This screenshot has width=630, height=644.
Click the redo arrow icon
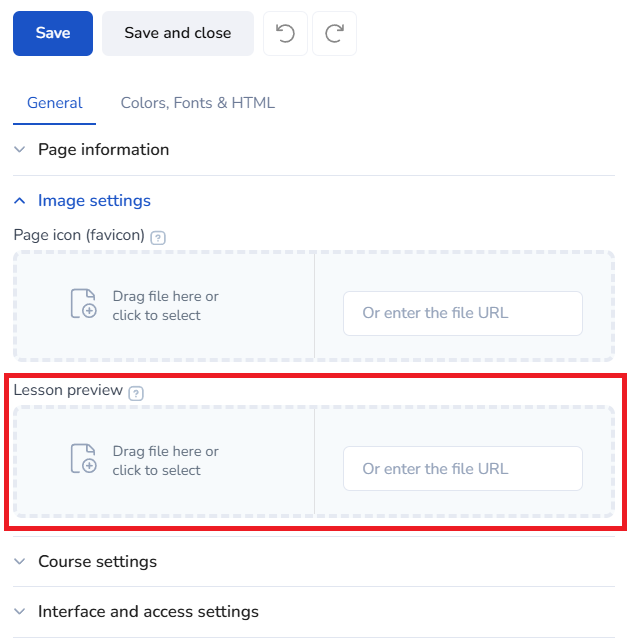point(334,34)
